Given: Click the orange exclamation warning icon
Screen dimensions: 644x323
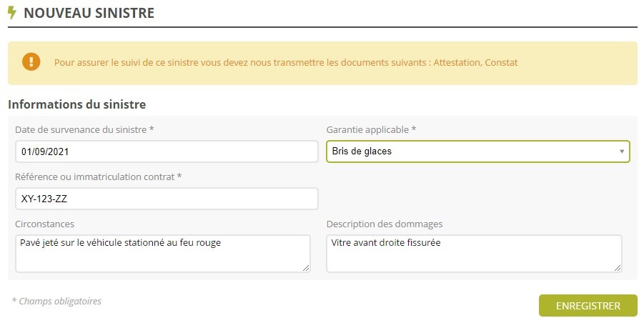Looking at the screenshot, I should click(31, 62).
